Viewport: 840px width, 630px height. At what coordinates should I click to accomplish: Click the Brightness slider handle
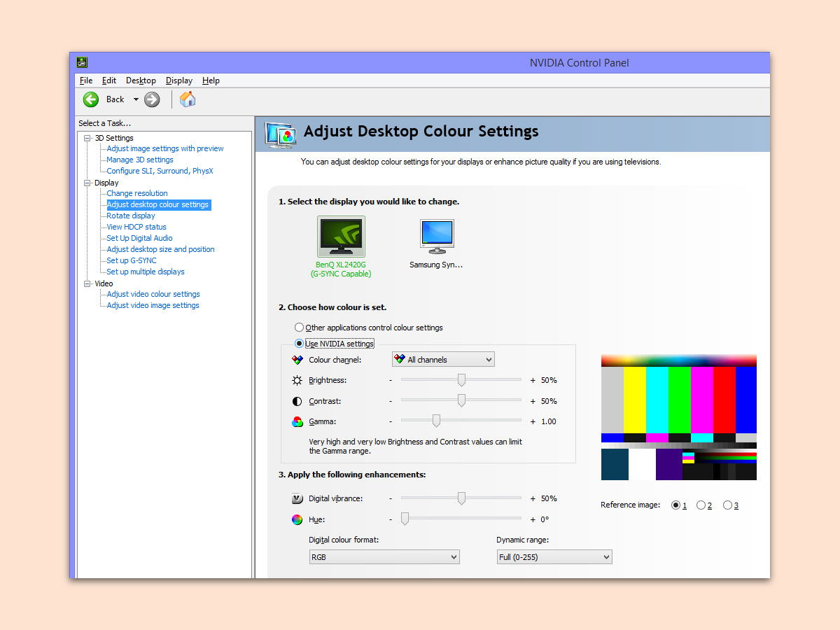coord(461,380)
